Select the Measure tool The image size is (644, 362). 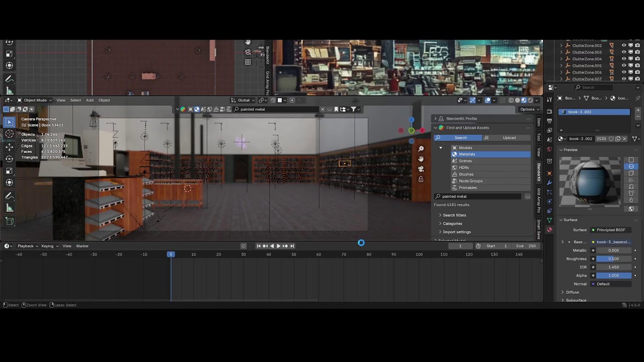pyautogui.click(x=10, y=208)
